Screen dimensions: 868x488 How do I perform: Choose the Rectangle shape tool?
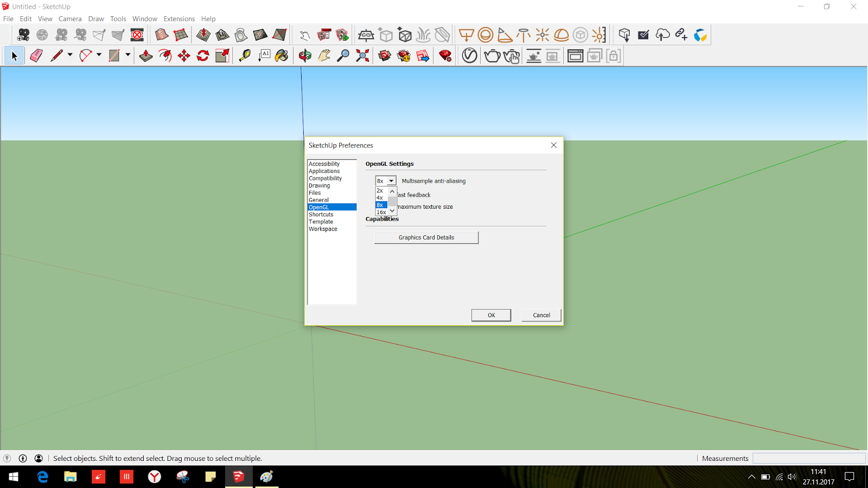(x=114, y=55)
